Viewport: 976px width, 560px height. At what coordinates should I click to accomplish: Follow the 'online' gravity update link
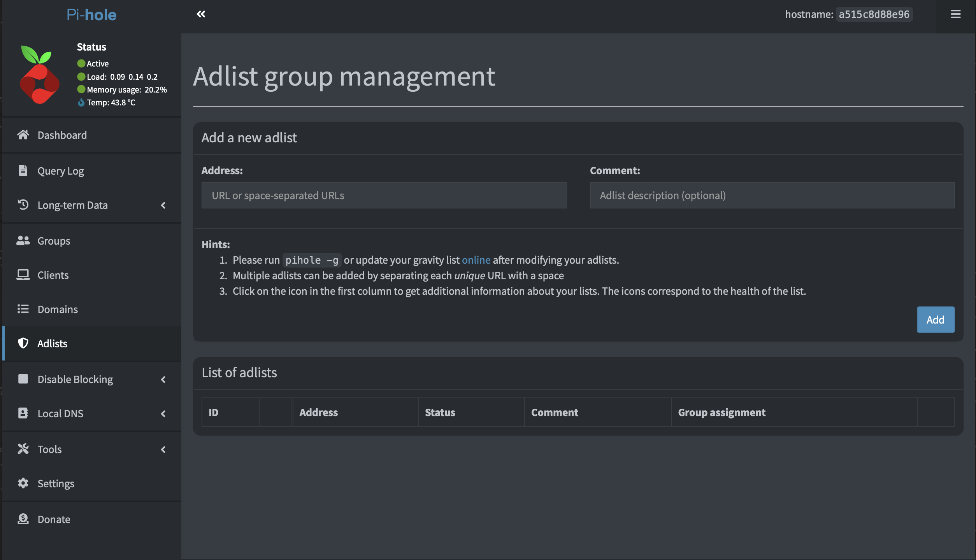point(476,260)
